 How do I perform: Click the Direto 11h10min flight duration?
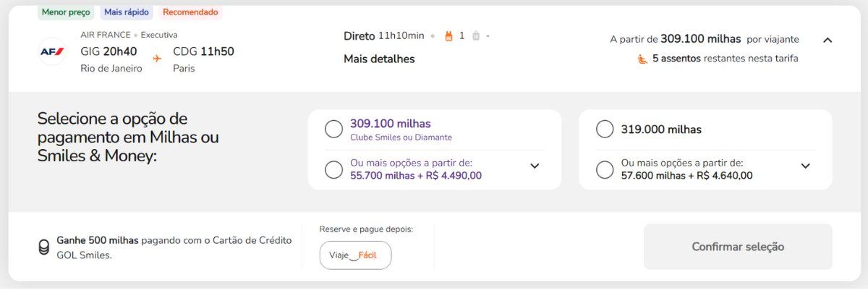click(x=384, y=35)
